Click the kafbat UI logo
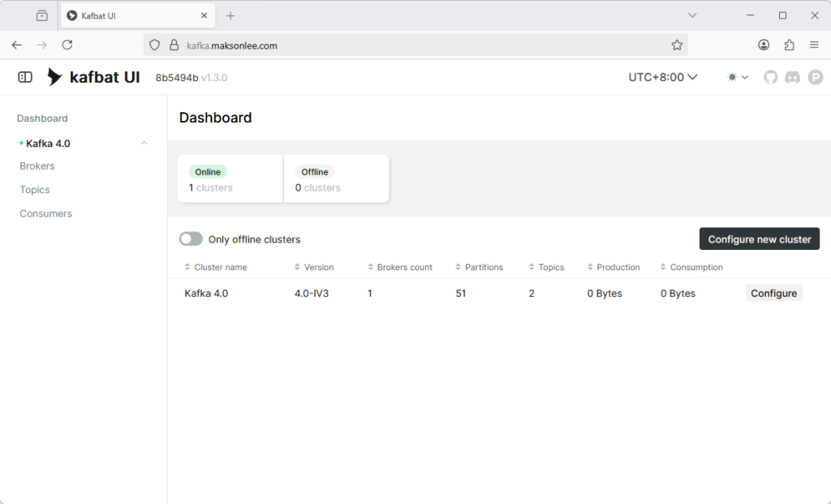 click(x=93, y=77)
